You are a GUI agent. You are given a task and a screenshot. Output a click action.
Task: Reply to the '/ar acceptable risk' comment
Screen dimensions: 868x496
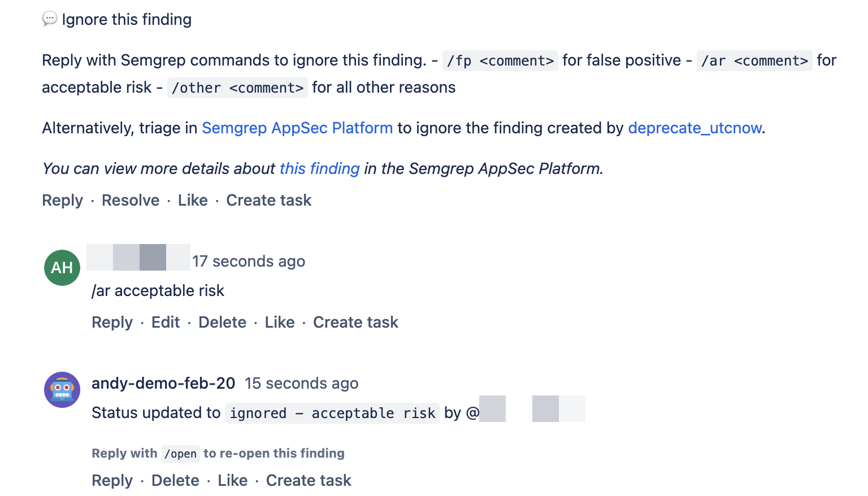tap(112, 322)
